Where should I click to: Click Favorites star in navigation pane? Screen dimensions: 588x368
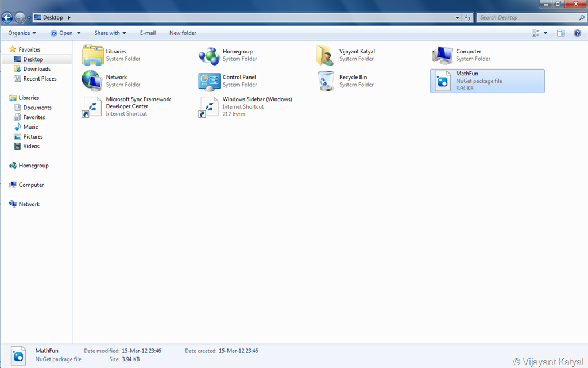point(13,49)
